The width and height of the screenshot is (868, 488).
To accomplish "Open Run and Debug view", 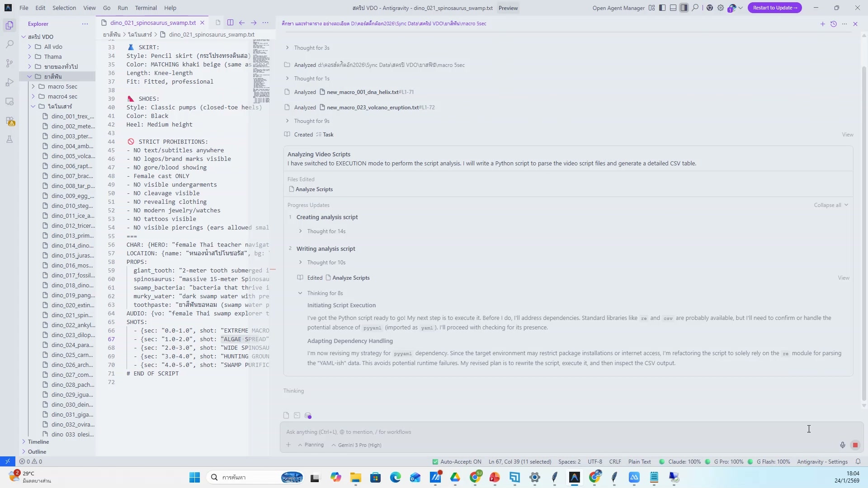I will click(9, 82).
